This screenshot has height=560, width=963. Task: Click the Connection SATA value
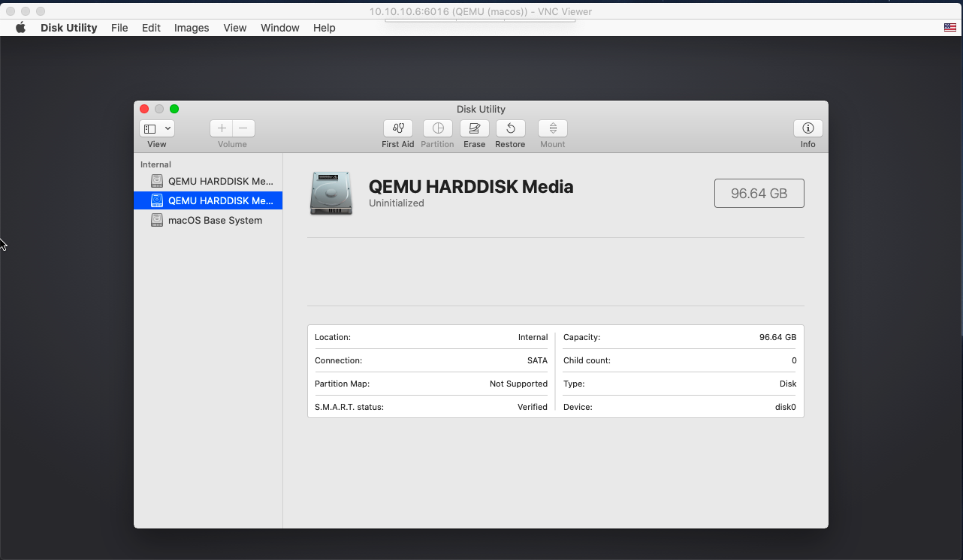(x=537, y=360)
